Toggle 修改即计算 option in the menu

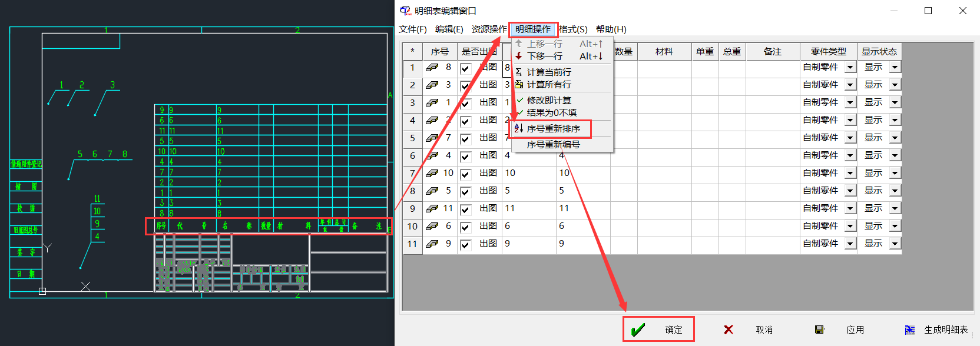[x=548, y=101]
